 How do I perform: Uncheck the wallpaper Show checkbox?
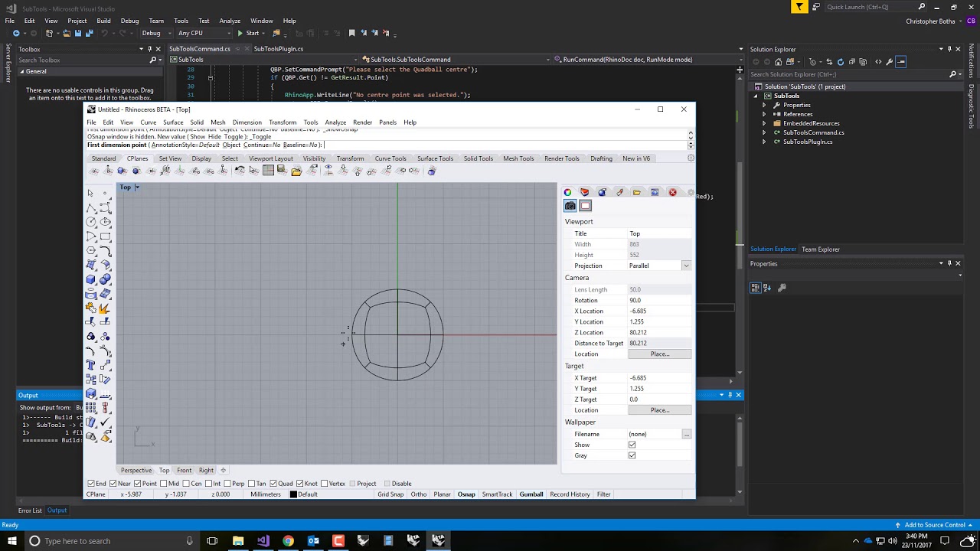632,445
